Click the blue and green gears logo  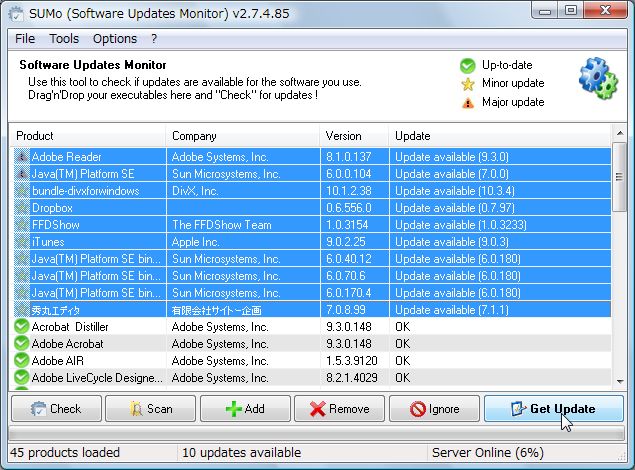pos(598,79)
